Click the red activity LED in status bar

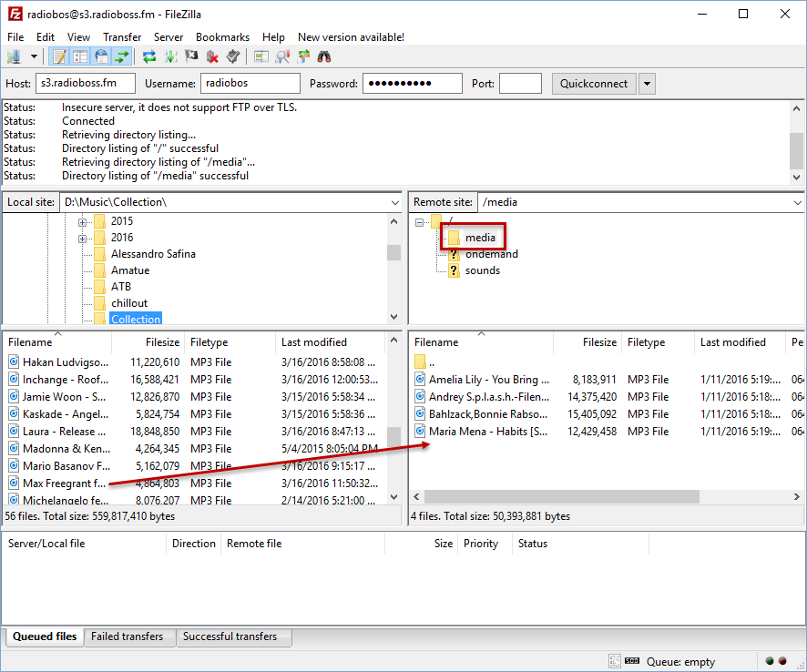click(x=782, y=661)
